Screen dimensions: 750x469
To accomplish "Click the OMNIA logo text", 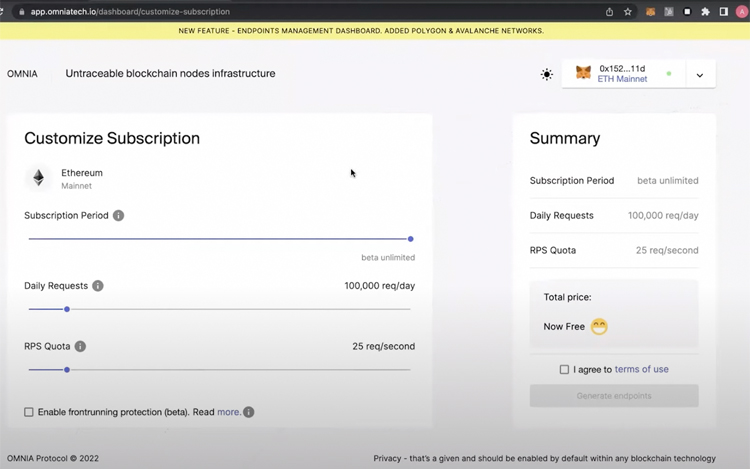I will [x=22, y=74].
